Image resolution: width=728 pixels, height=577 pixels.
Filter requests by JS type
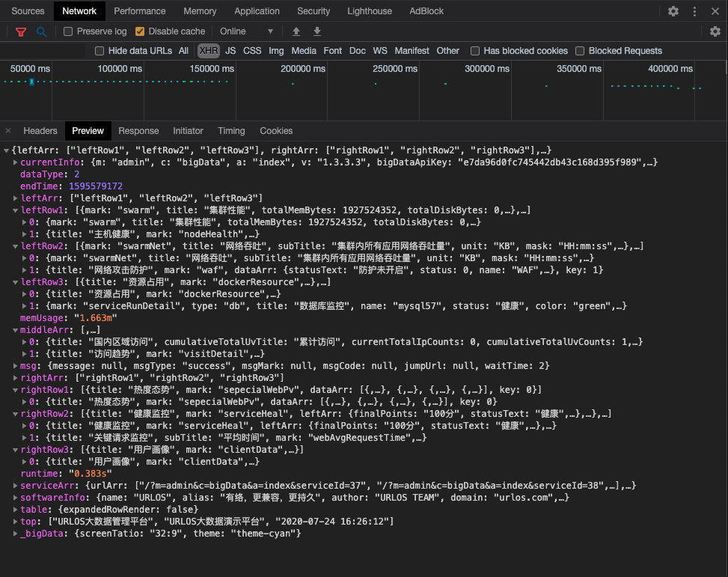click(x=230, y=51)
